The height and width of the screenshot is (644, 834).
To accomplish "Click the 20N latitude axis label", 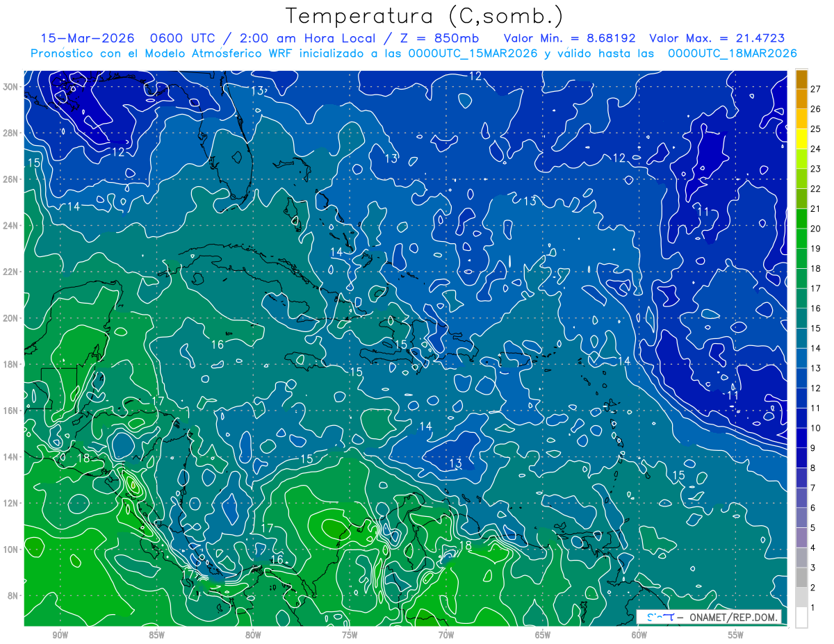I will (x=12, y=318).
